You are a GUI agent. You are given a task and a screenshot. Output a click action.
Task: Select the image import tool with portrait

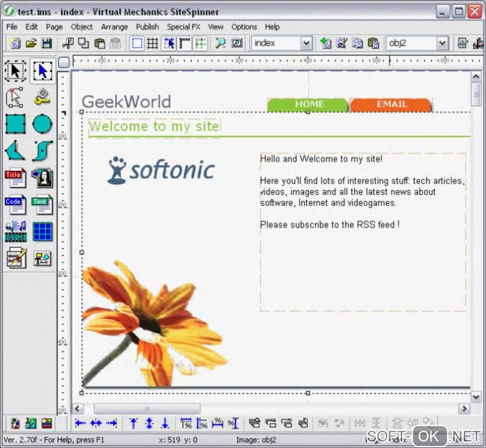coord(42,179)
